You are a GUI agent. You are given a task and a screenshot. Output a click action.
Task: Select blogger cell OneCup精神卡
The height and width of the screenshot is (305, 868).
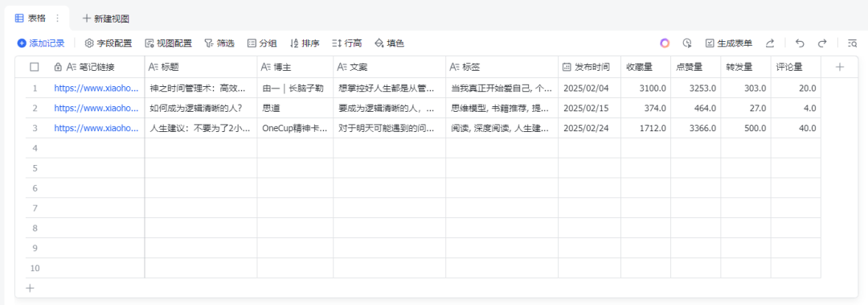tap(295, 128)
